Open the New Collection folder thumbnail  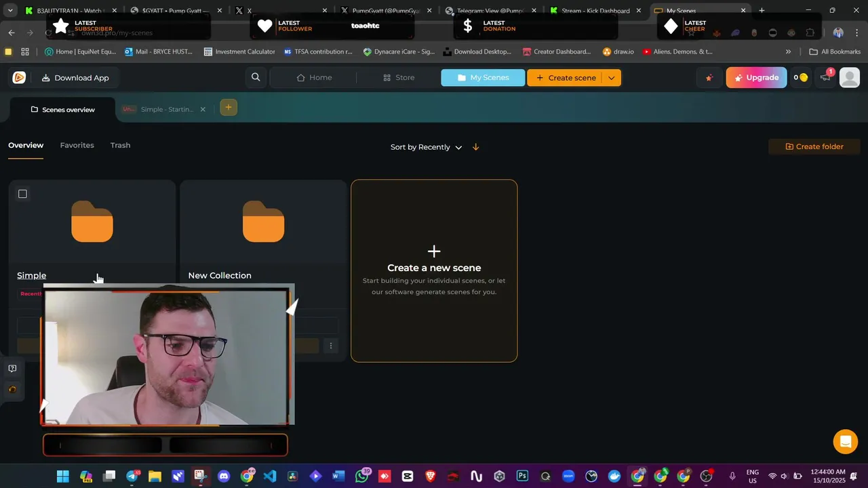tap(263, 221)
